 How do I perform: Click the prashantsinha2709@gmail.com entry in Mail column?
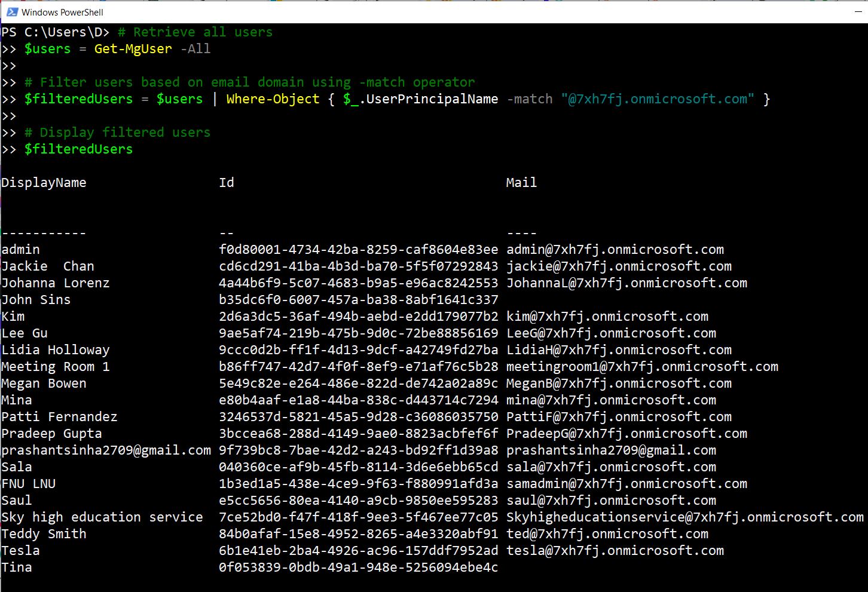[611, 450]
